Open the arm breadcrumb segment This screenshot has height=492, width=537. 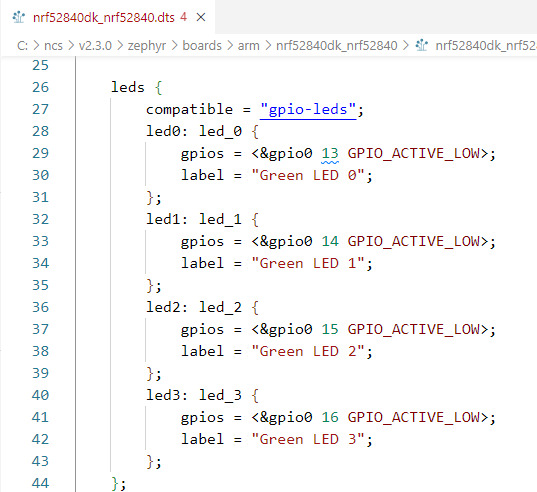(x=249, y=46)
